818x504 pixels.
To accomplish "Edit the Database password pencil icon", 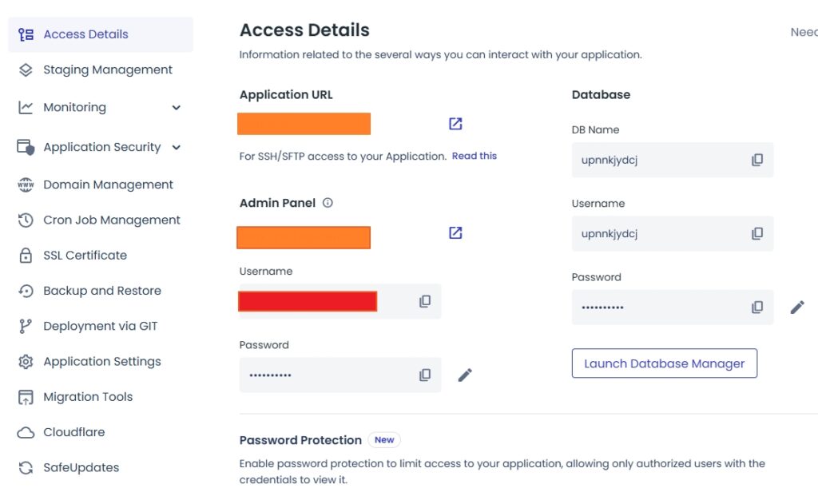I will [x=797, y=308].
